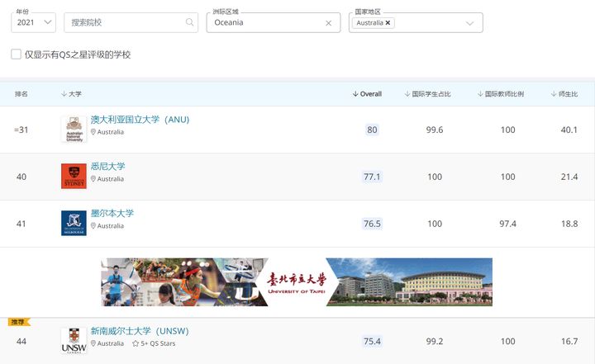Click location pin in Sydney row
595x364 pixels.
[x=93, y=178]
